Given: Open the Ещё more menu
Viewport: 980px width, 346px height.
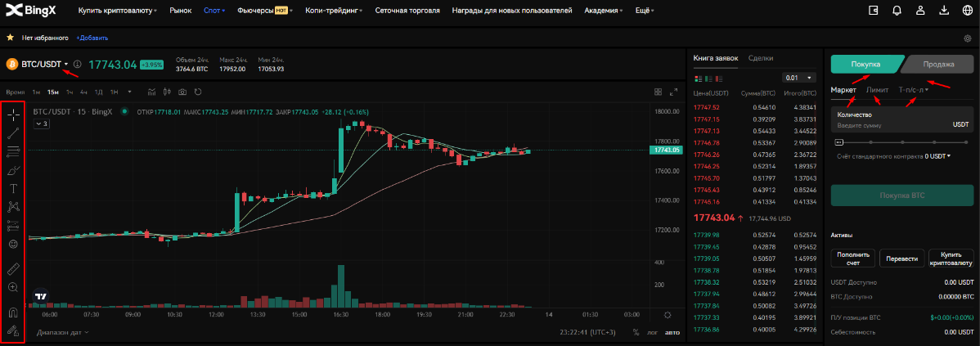Looking at the screenshot, I should click(x=645, y=11).
